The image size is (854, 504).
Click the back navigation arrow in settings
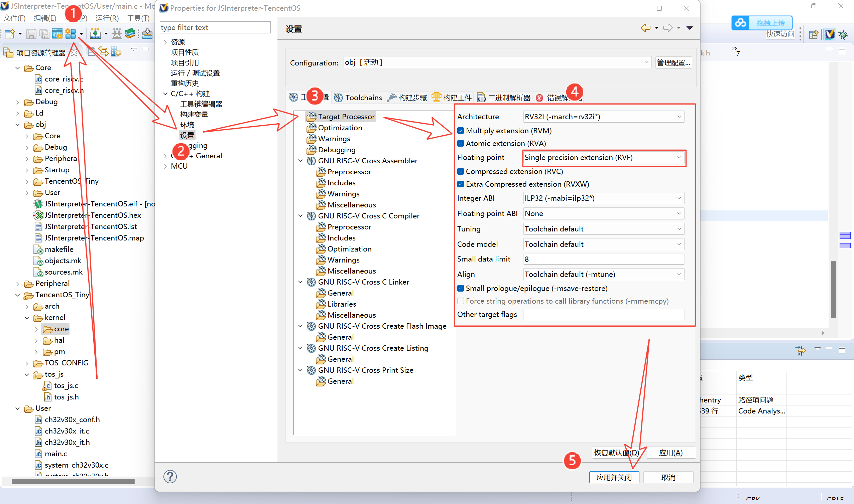pos(645,28)
